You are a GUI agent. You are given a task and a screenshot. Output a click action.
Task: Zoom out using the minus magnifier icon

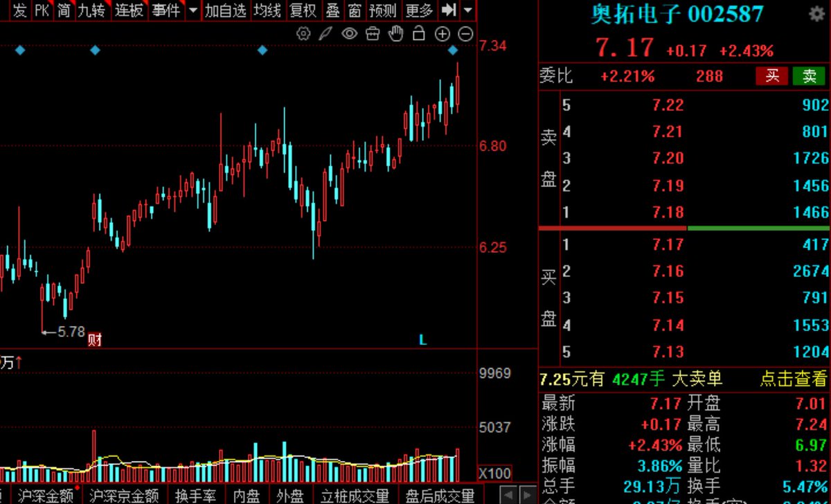pyautogui.click(x=465, y=33)
